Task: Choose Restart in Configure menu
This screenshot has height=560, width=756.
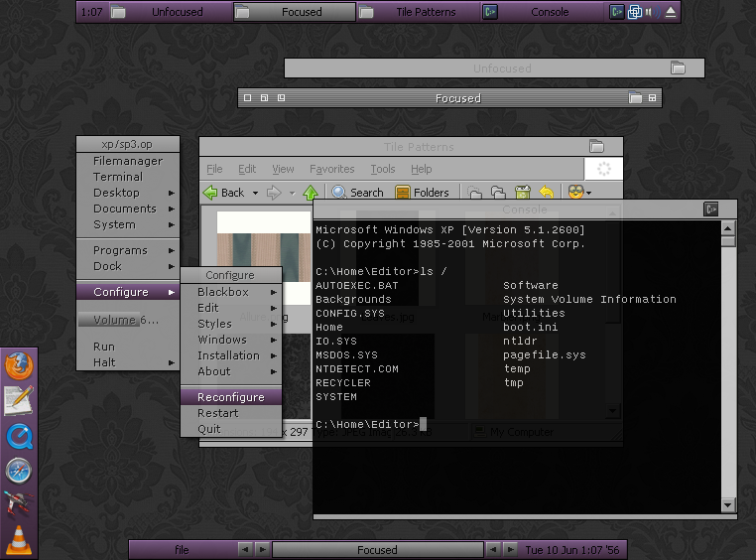Action: pyautogui.click(x=231, y=413)
